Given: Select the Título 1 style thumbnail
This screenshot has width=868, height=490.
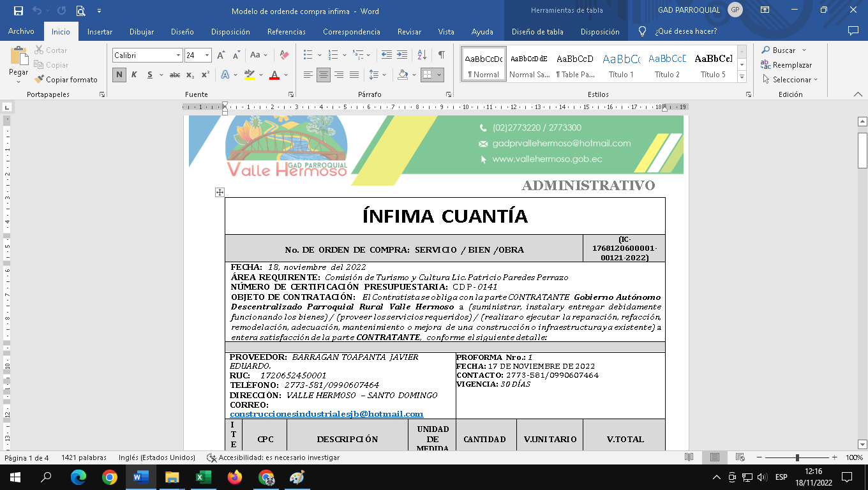Looking at the screenshot, I should (621, 64).
